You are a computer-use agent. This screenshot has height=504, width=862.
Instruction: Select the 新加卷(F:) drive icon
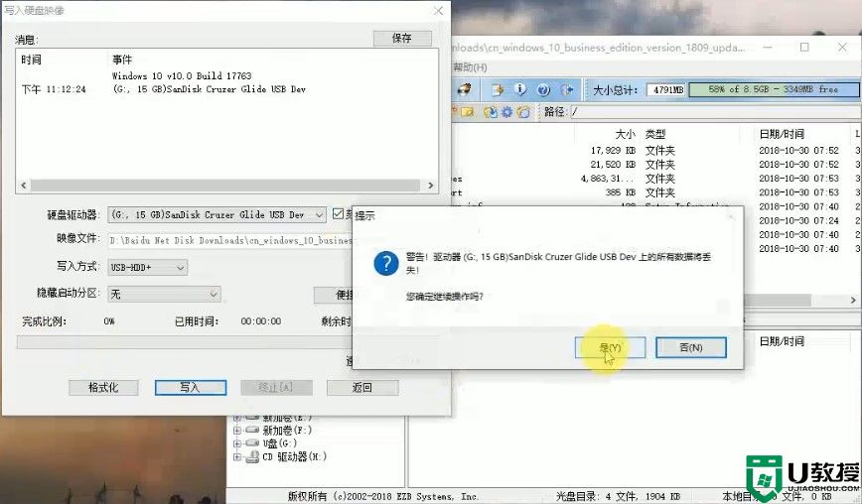pyautogui.click(x=252, y=430)
